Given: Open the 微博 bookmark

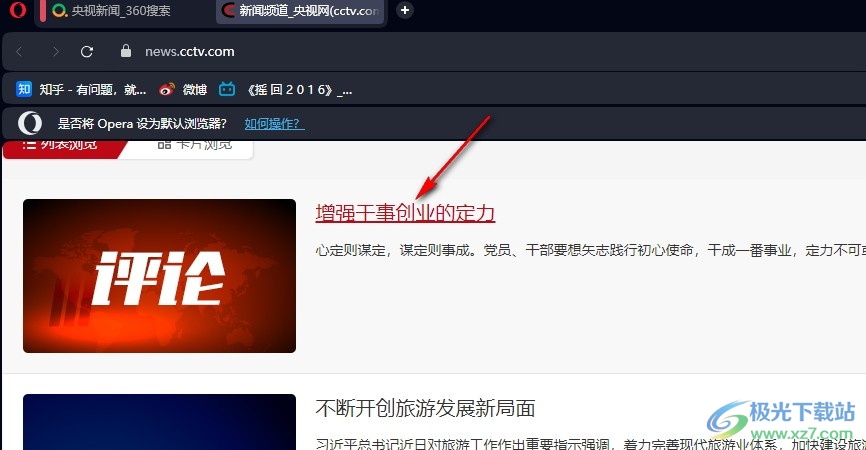Looking at the screenshot, I should 183,89.
